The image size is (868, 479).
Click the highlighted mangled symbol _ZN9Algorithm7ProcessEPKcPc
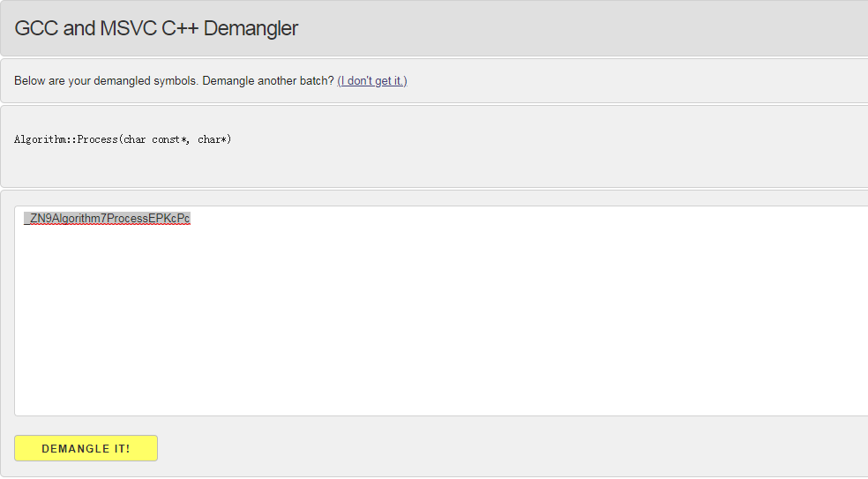[108, 219]
